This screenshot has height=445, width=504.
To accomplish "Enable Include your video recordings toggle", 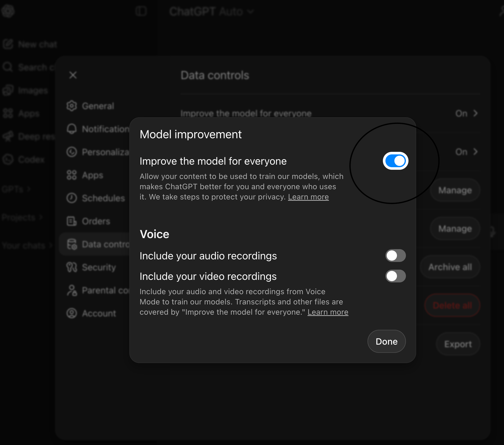I will click(x=395, y=276).
